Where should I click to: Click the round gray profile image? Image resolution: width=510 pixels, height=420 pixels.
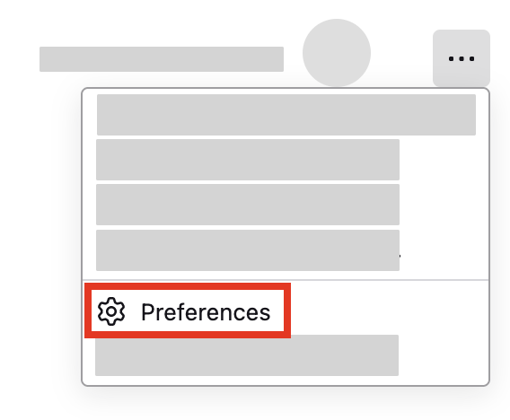(x=337, y=53)
